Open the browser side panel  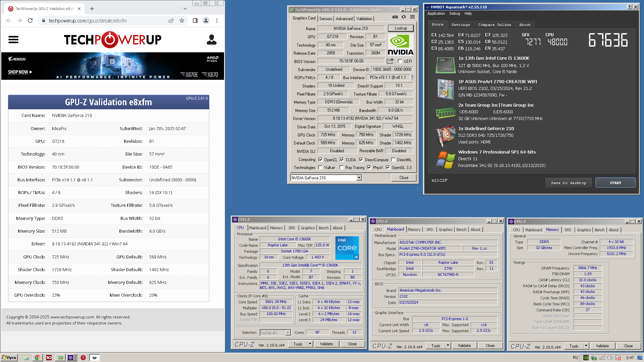pos(195,20)
